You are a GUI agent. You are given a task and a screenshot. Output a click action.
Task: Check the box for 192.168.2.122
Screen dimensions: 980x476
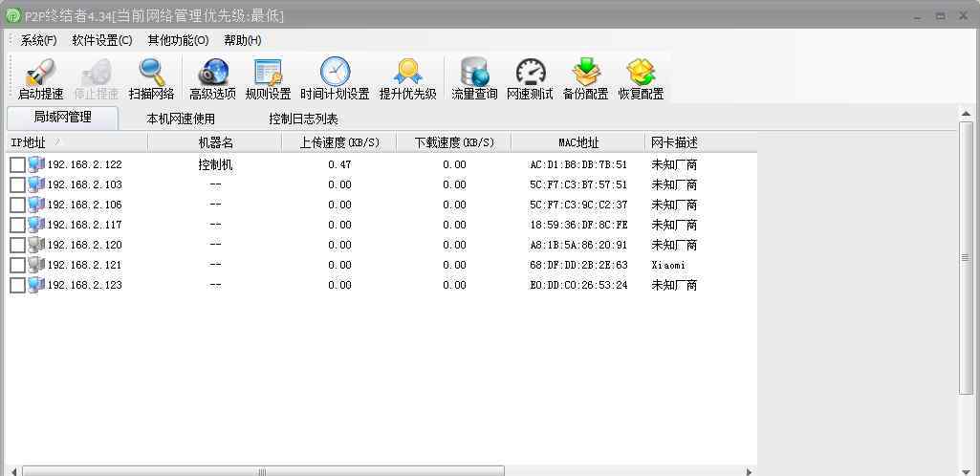point(17,165)
